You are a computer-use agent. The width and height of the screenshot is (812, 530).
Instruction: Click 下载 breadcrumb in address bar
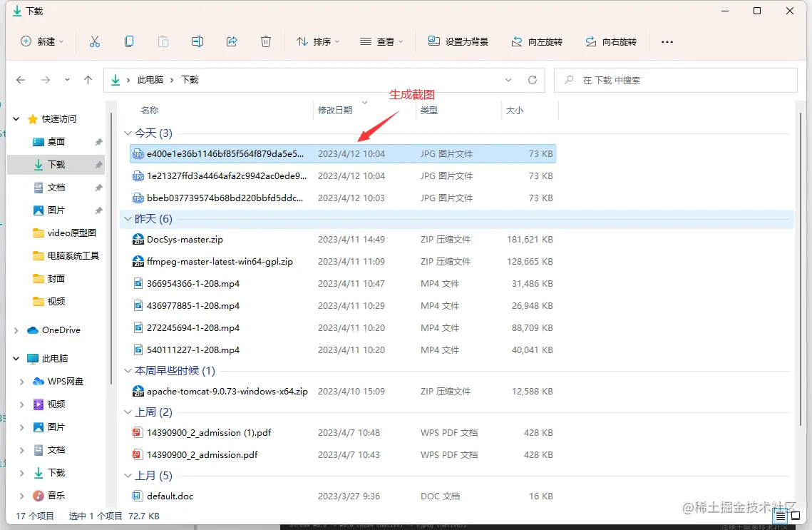(x=190, y=80)
